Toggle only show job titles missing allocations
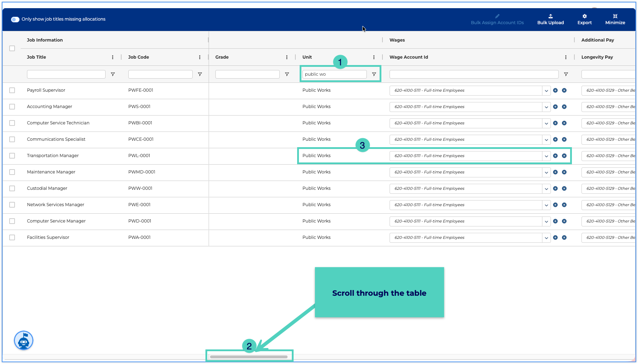 pyautogui.click(x=15, y=19)
